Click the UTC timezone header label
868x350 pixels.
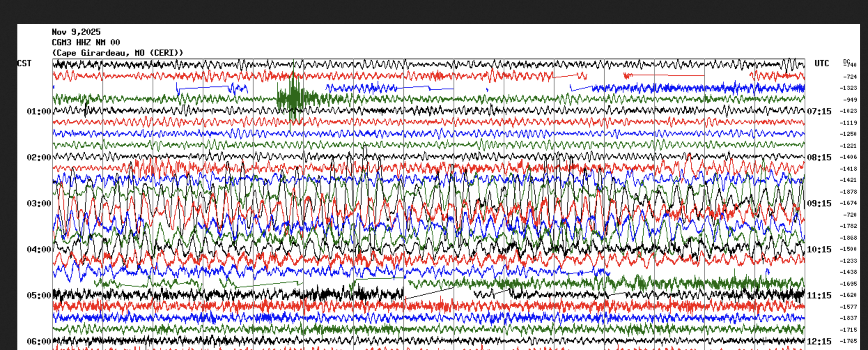click(822, 63)
